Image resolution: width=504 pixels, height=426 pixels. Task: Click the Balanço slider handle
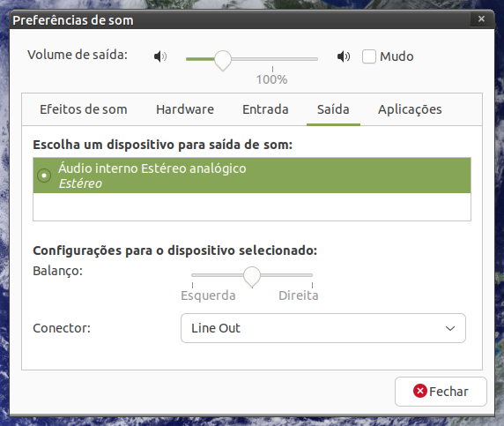coord(252,277)
